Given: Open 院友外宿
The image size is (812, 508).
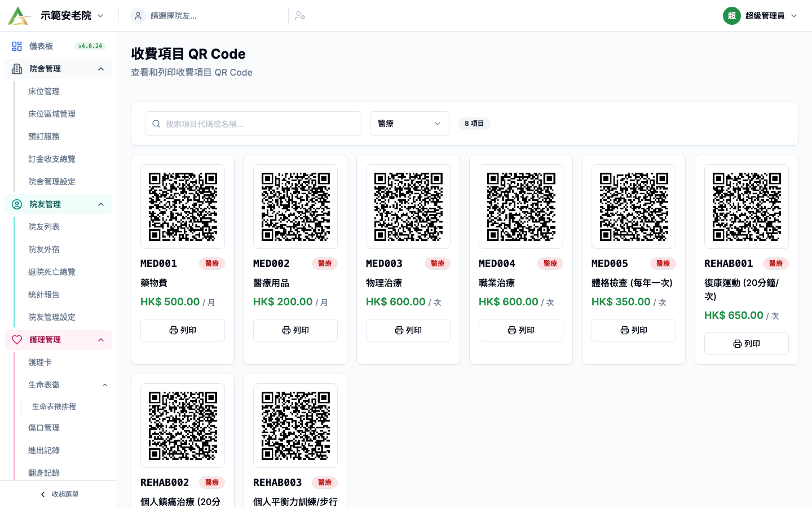Looking at the screenshot, I should (x=44, y=249).
